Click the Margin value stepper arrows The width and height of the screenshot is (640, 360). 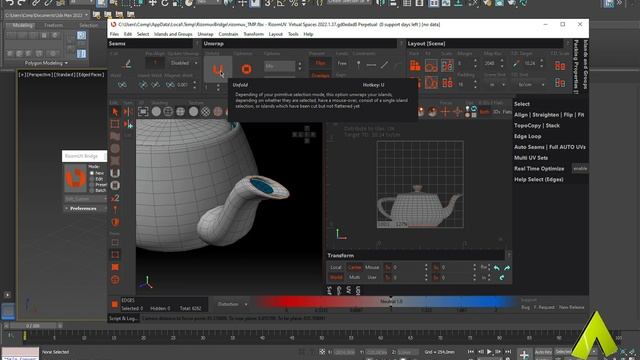(475, 63)
